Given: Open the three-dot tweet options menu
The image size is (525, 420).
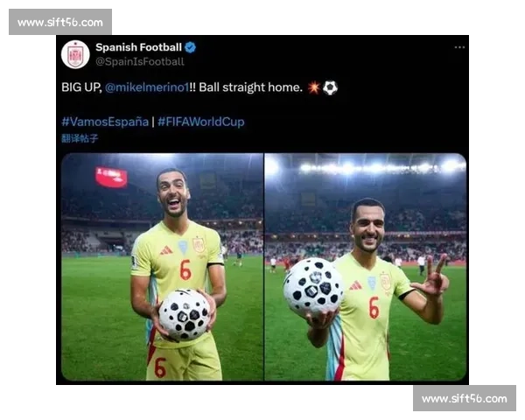Looking at the screenshot, I should (459, 47).
